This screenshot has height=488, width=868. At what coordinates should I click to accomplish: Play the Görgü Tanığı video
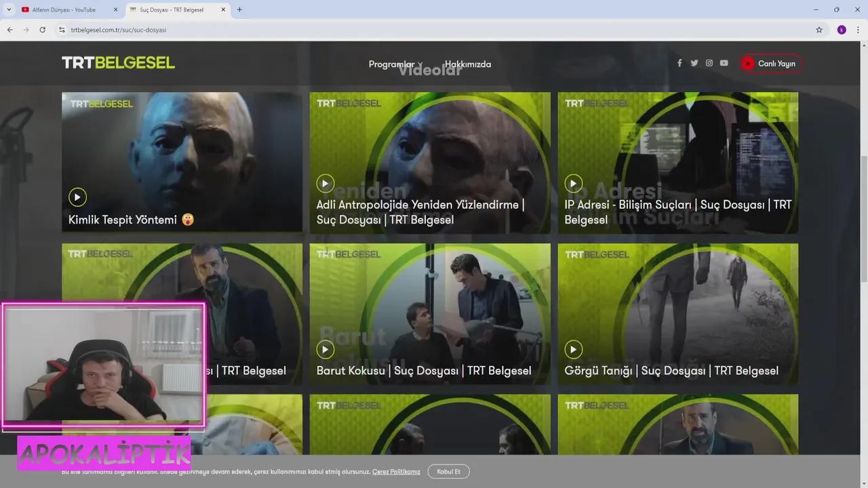574,349
